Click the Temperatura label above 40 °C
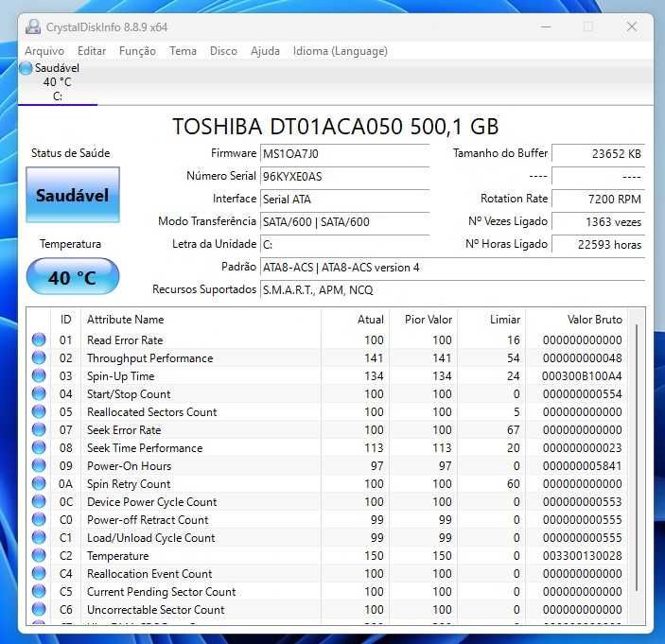Screen dimensions: 665x644 coord(70,244)
